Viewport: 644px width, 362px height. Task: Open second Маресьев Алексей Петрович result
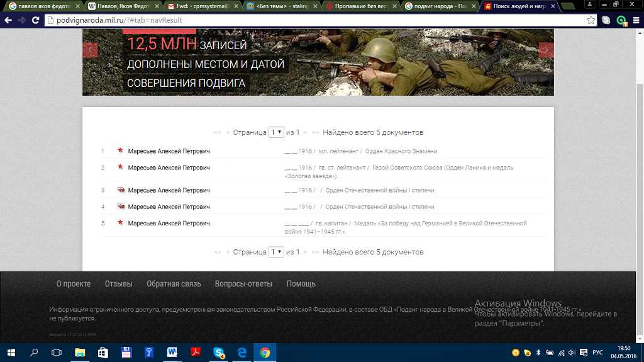pos(169,167)
